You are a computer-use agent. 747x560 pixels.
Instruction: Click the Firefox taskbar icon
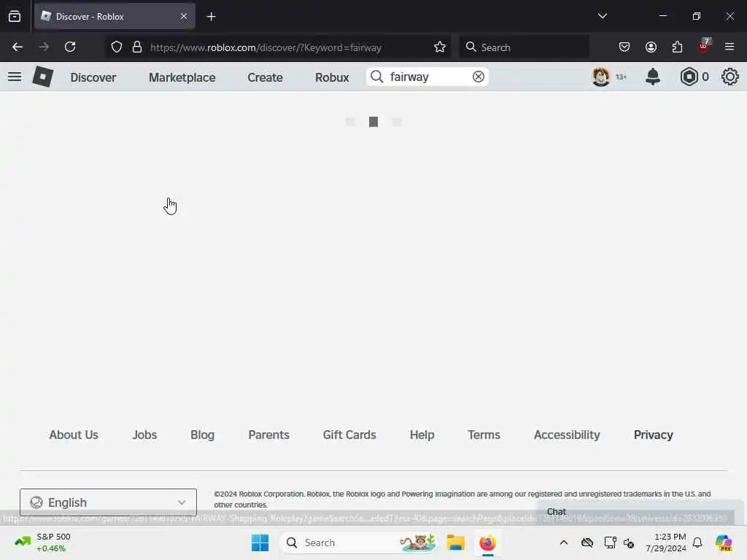click(x=487, y=542)
